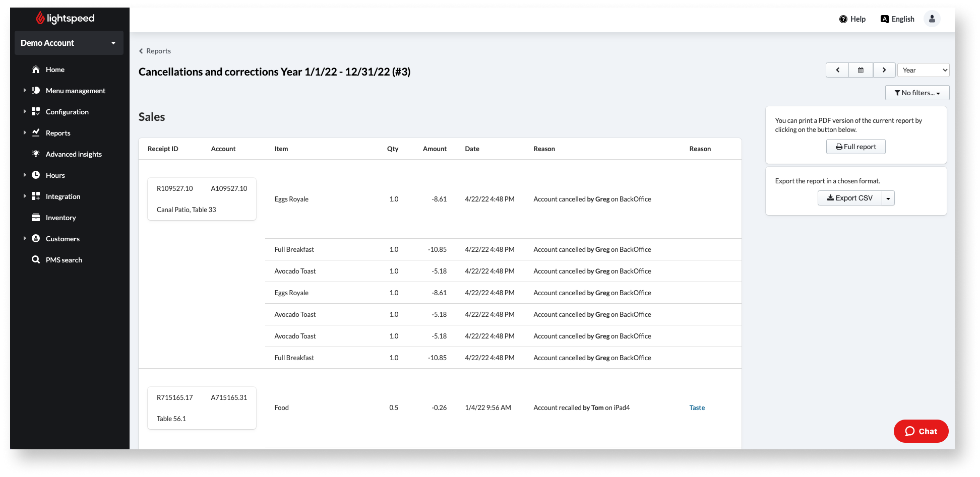Open the calendar date picker
980x477 pixels.
click(x=861, y=70)
